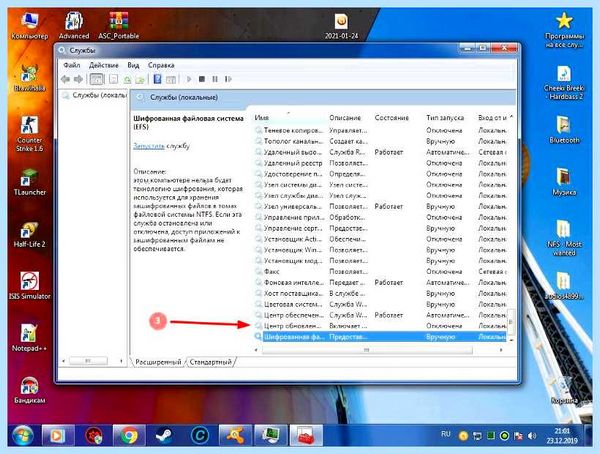Open the Действие menu

click(x=104, y=65)
